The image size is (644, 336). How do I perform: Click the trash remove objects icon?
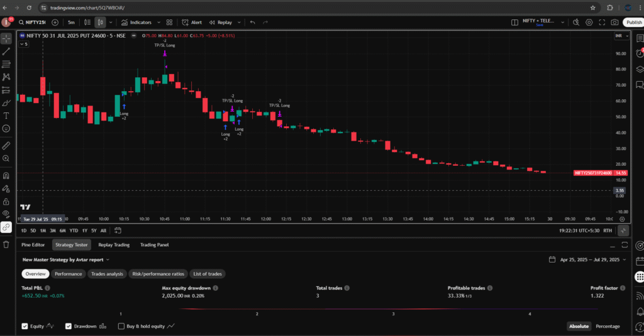pyautogui.click(x=6, y=244)
